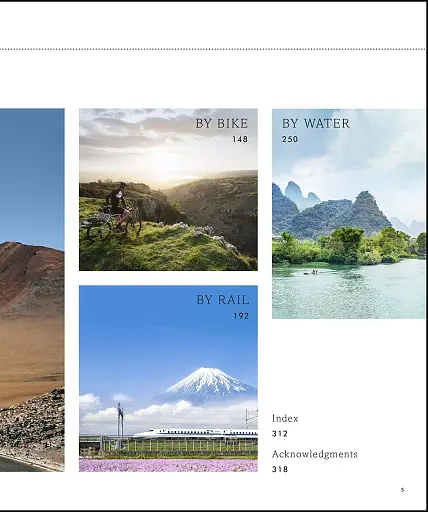Open the BY RAIL chapter heading
Image resolution: width=428 pixels, height=512 pixels.
(x=223, y=300)
